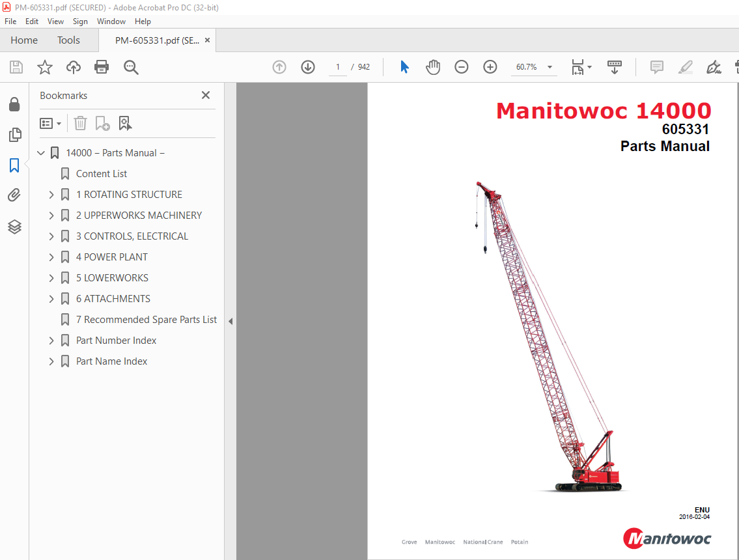Select the PM-605331.pdf document tab
This screenshot has height=560, width=739.
(157, 40)
